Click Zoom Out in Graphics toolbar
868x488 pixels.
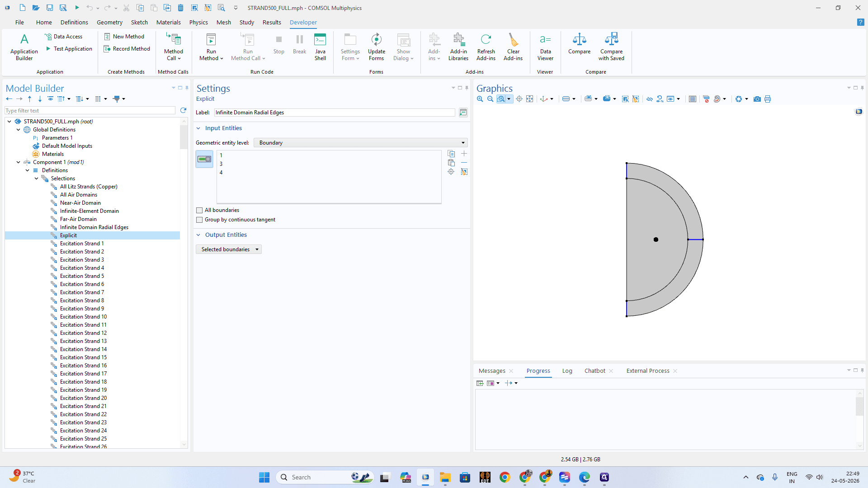490,99
